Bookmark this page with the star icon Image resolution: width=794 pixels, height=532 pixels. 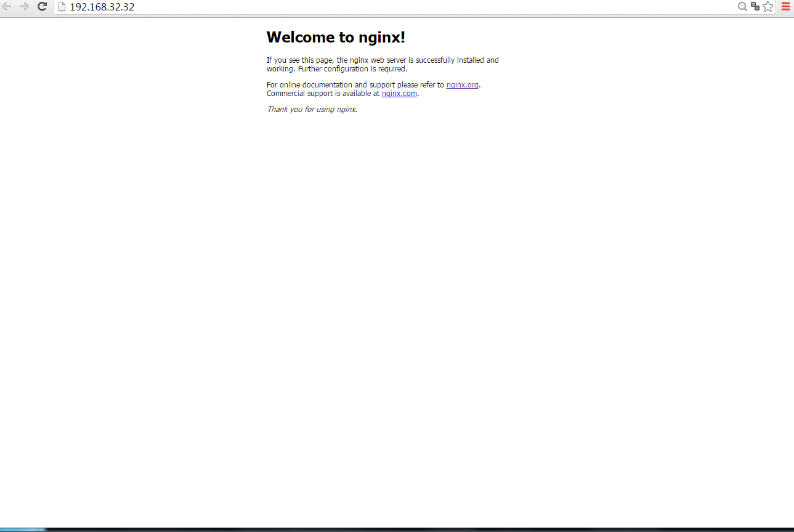click(768, 7)
